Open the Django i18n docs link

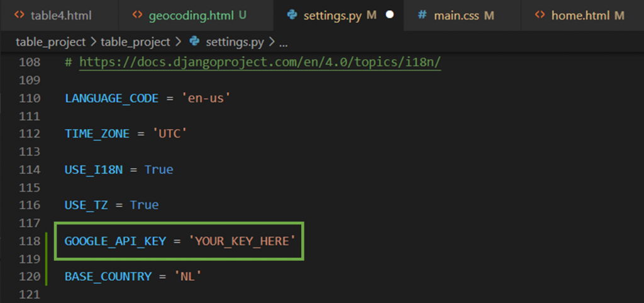pyautogui.click(x=260, y=62)
